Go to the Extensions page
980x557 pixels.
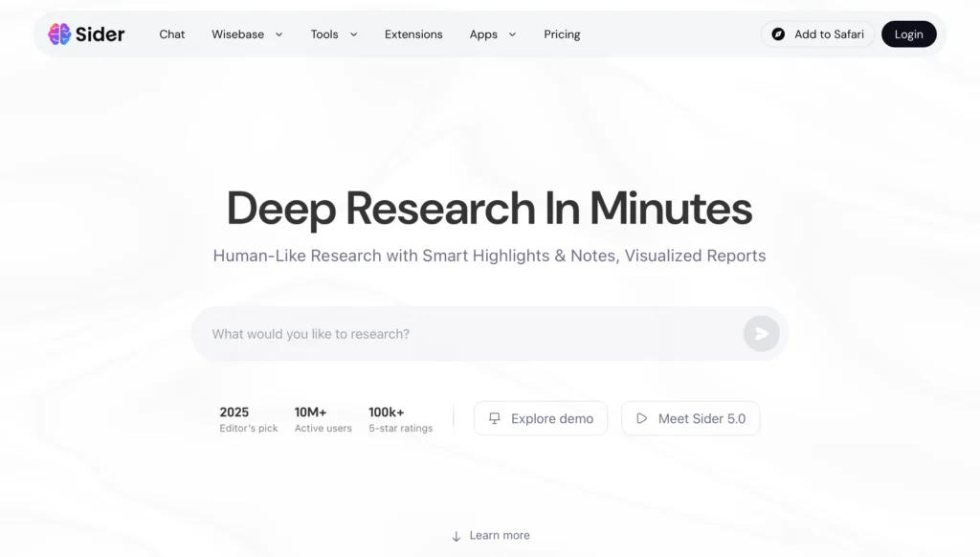point(413,34)
